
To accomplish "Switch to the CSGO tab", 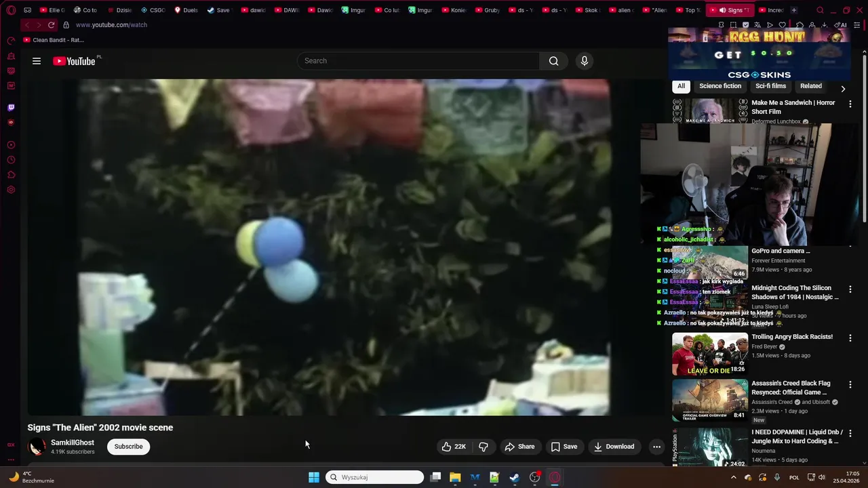I will [153, 10].
